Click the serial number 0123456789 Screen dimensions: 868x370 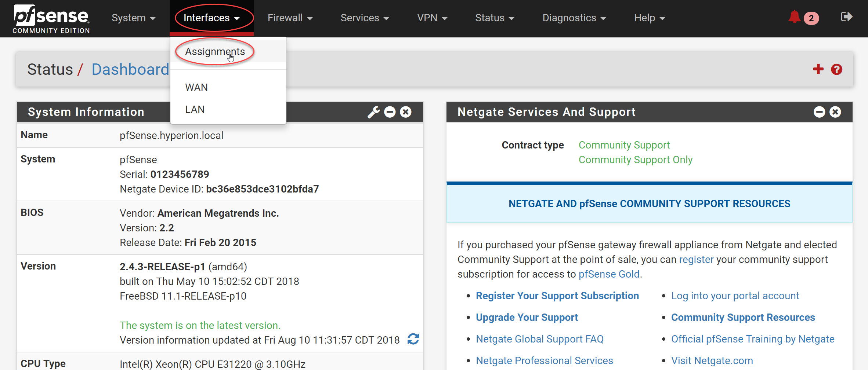[x=180, y=174]
